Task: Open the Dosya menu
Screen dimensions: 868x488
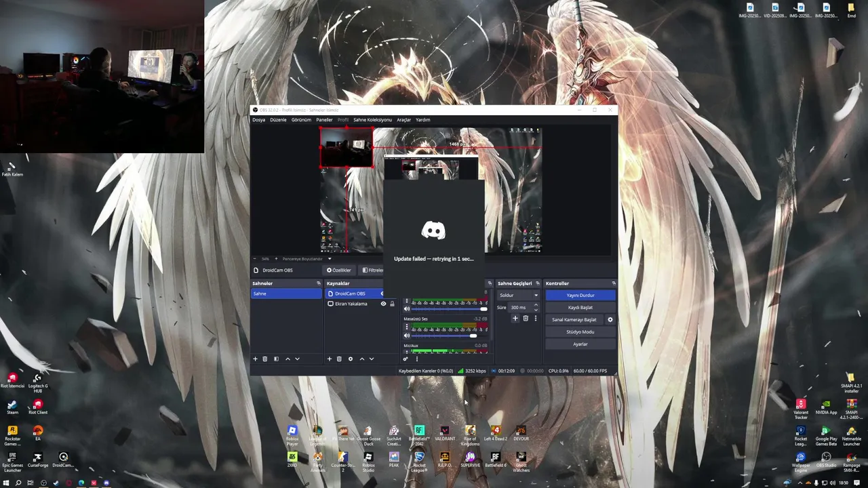Action: point(259,120)
